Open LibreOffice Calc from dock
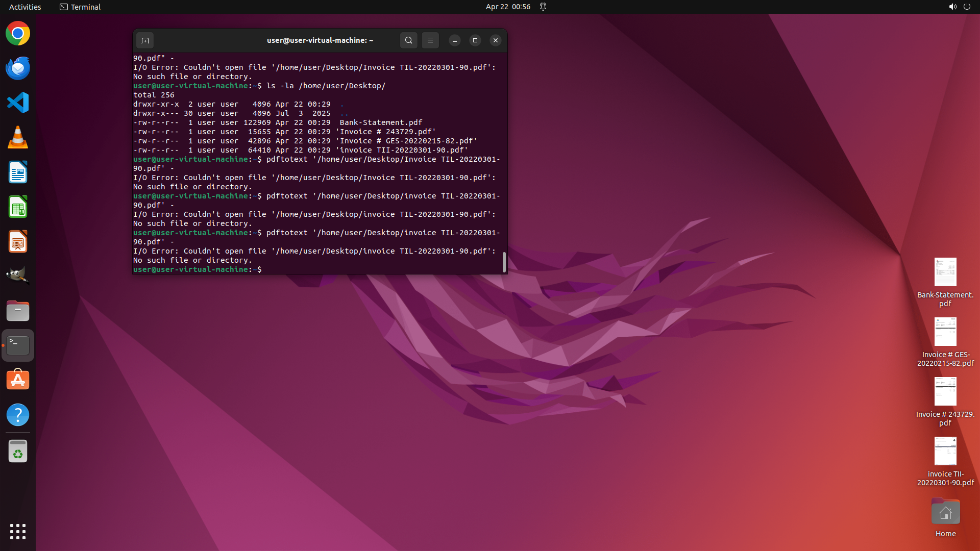This screenshot has width=980, height=551. tap(18, 207)
